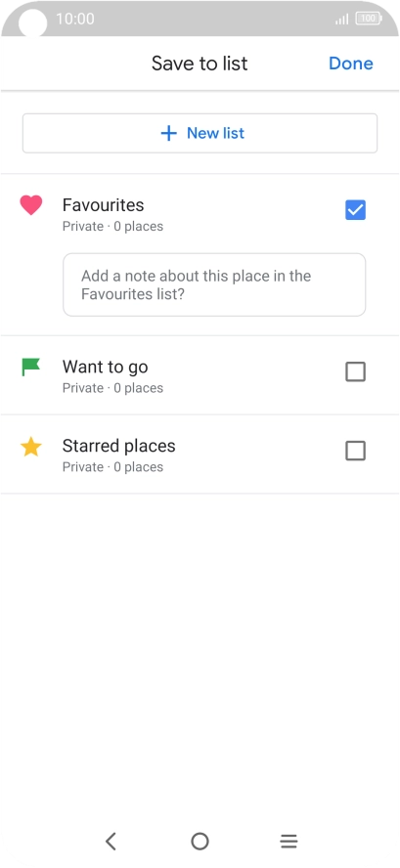Tap the home circle navigation icon
This screenshot has width=400, height=868.
(x=200, y=842)
